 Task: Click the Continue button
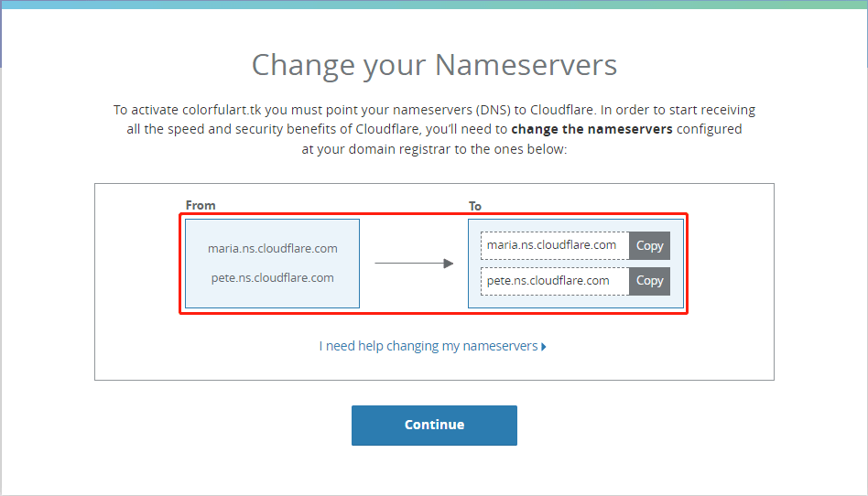click(434, 426)
